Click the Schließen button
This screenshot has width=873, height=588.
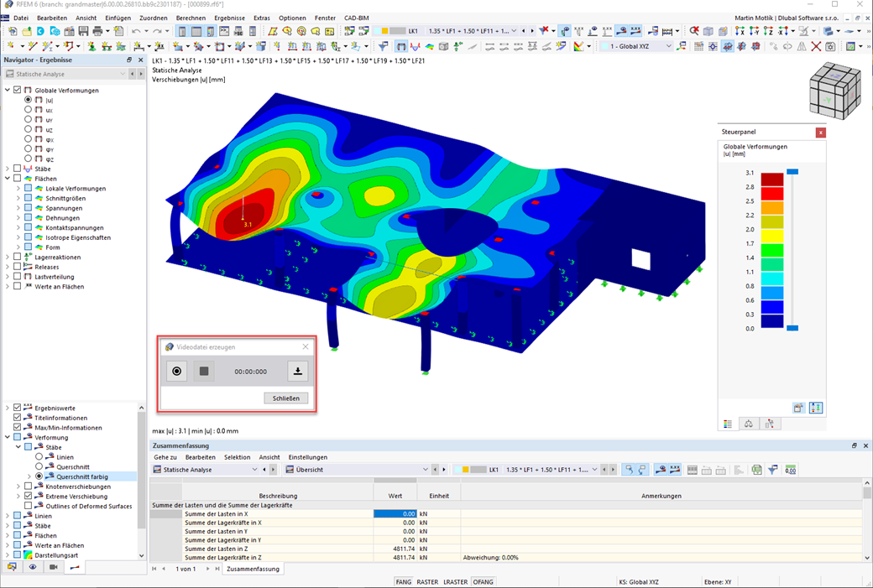click(x=286, y=398)
